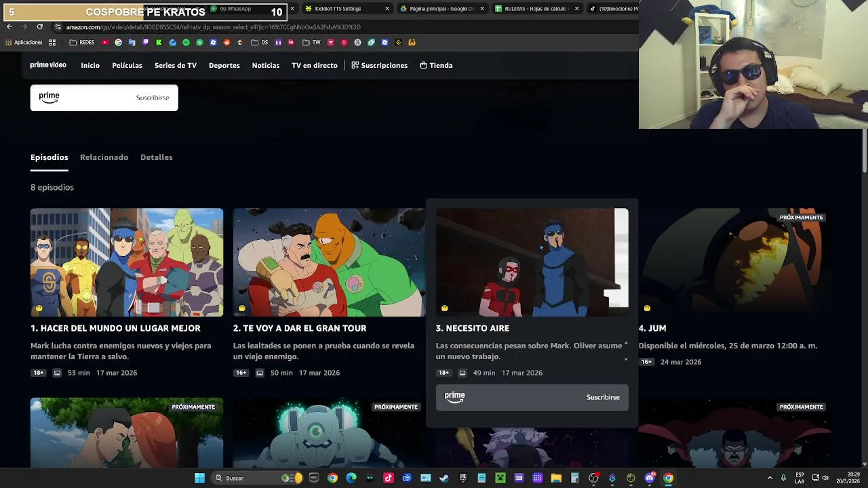Click subtitles icon for episode 3

coord(462,373)
